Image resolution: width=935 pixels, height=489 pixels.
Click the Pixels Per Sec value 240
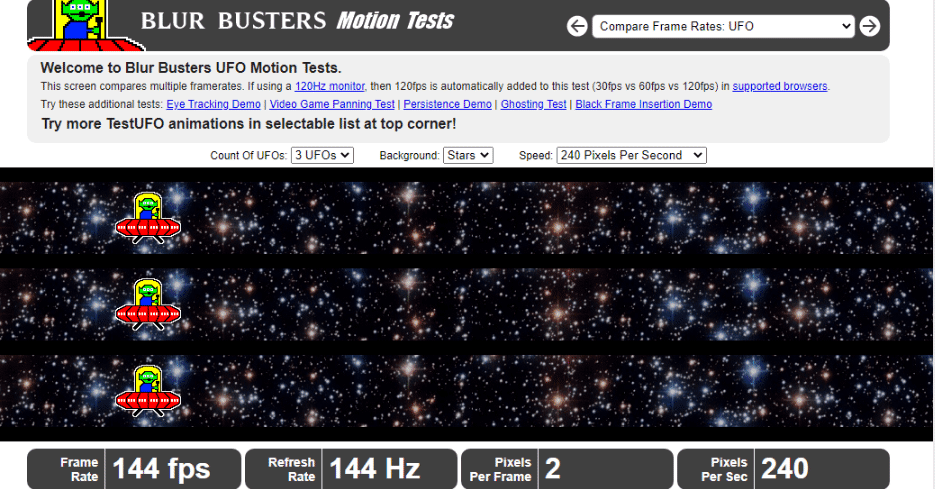tap(785, 469)
